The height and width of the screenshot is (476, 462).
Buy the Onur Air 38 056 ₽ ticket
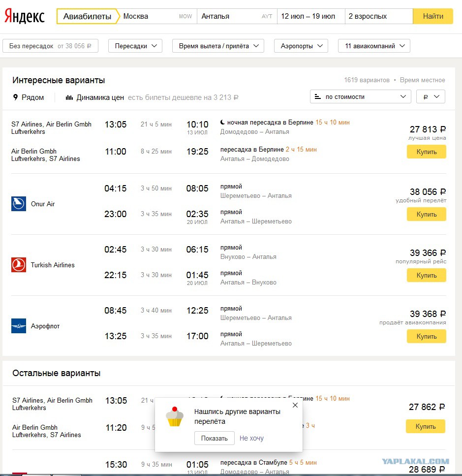426,214
